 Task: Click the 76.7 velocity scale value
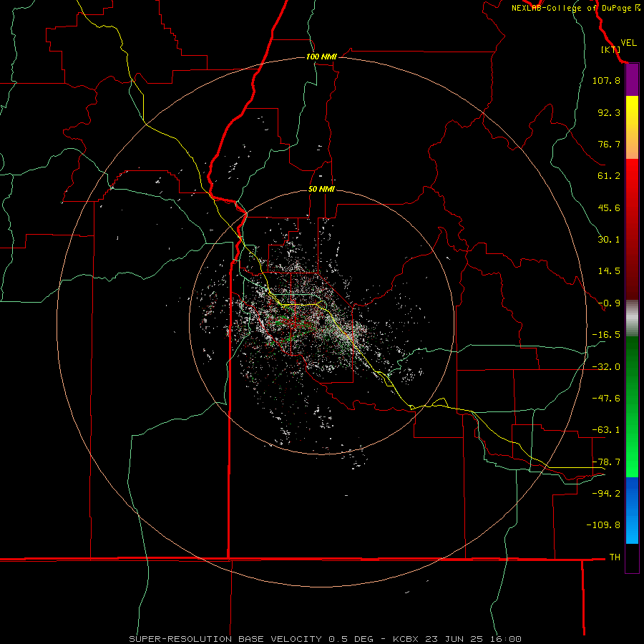click(609, 144)
